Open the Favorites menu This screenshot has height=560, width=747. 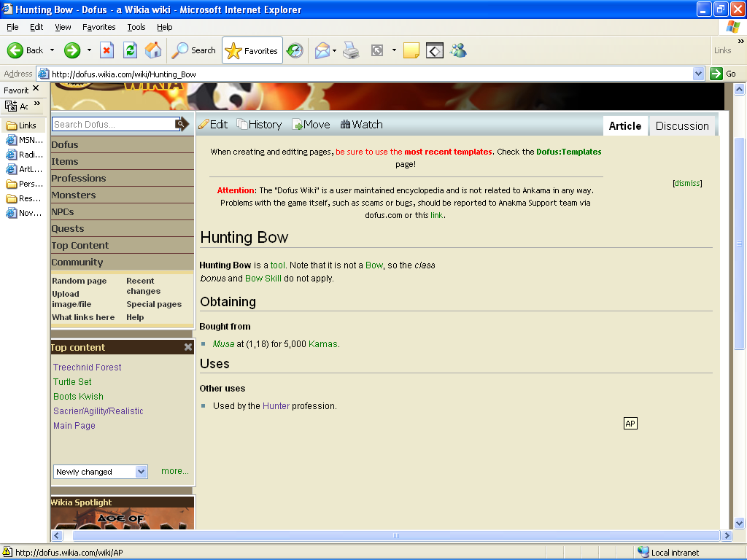(x=99, y=27)
